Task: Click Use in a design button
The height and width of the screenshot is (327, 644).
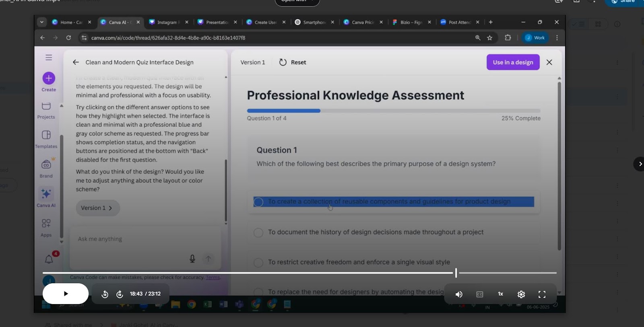Action: pyautogui.click(x=513, y=62)
